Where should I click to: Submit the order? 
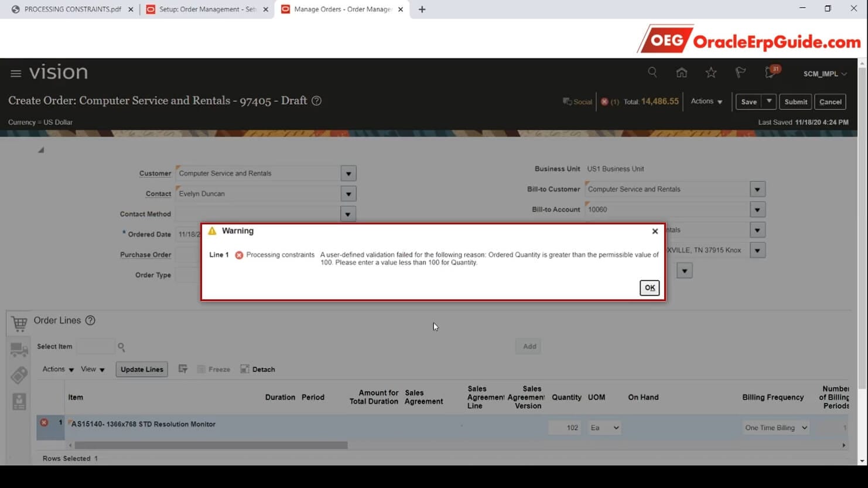(795, 101)
